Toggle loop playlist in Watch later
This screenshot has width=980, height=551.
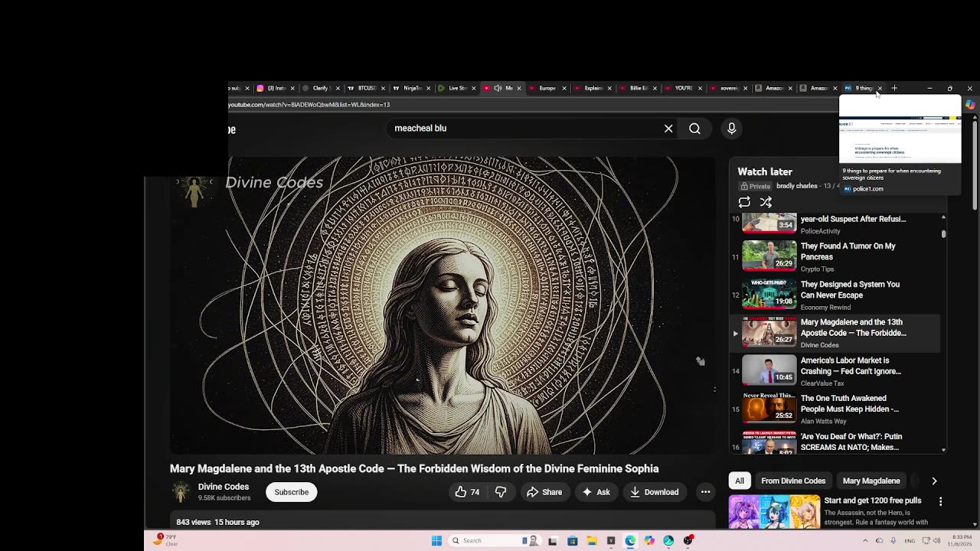click(744, 202)
